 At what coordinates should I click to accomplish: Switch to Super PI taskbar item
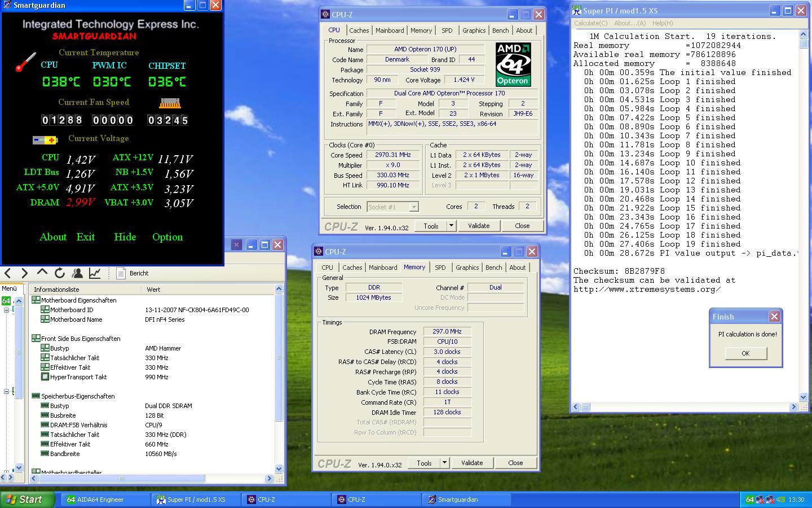[x=196, y=500]
